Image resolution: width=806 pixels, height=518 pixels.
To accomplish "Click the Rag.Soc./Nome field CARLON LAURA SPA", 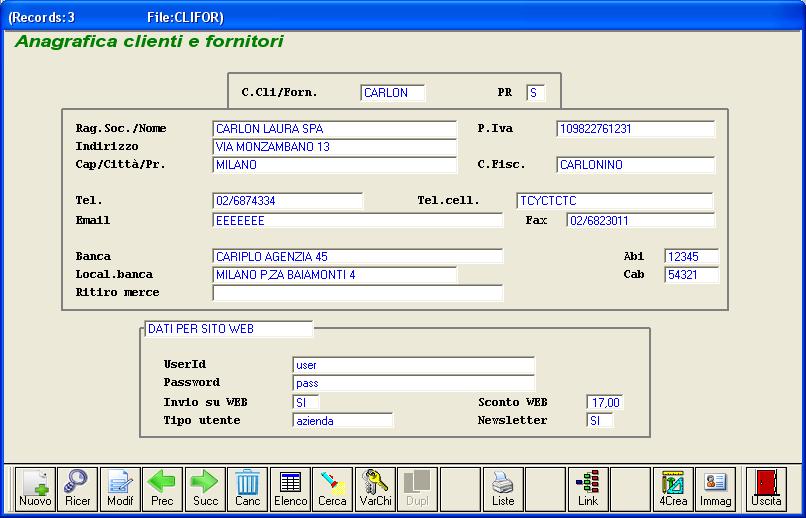I will pyautogui.click(x=334, y=129).
